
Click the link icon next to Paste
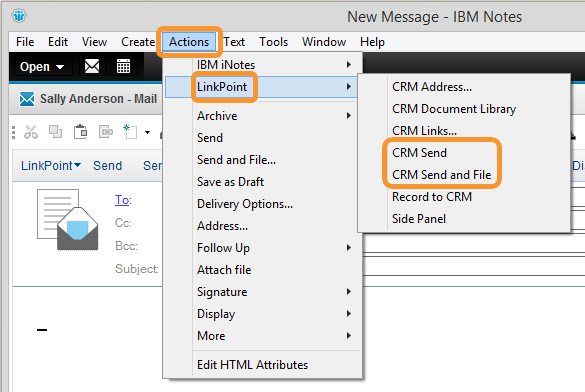tap(106, 132)
